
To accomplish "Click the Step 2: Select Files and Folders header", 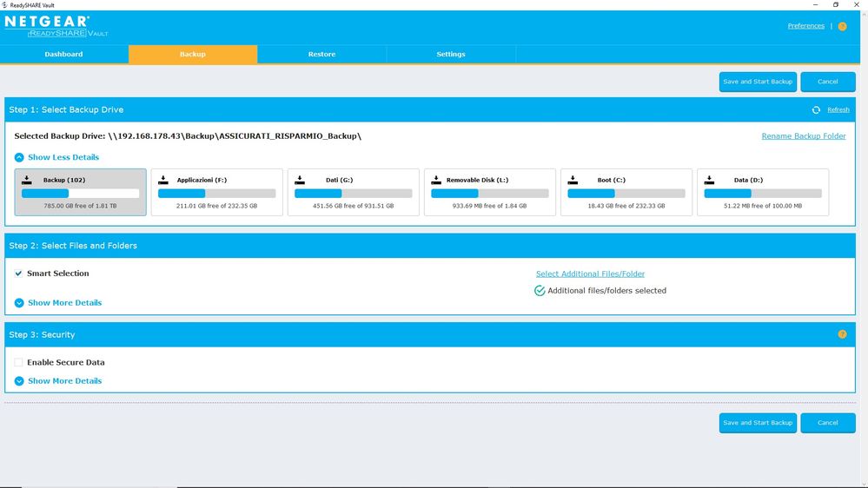I will coord(72,246).
